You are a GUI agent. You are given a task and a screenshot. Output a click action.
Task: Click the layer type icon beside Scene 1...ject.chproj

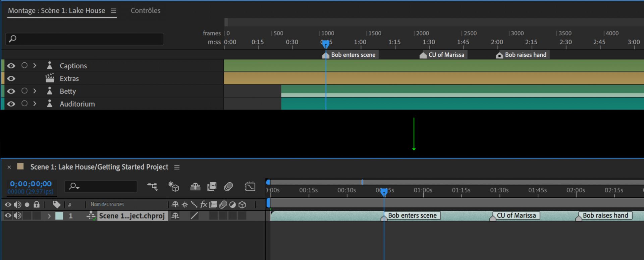[x=91, y=216]
